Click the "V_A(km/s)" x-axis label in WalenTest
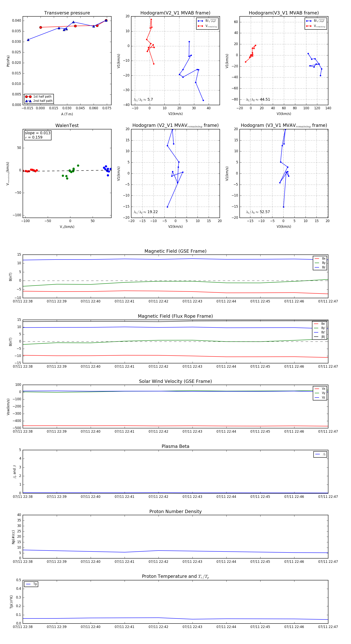The height and width of the screenshot is (644, 351). [x=67, y=227]
